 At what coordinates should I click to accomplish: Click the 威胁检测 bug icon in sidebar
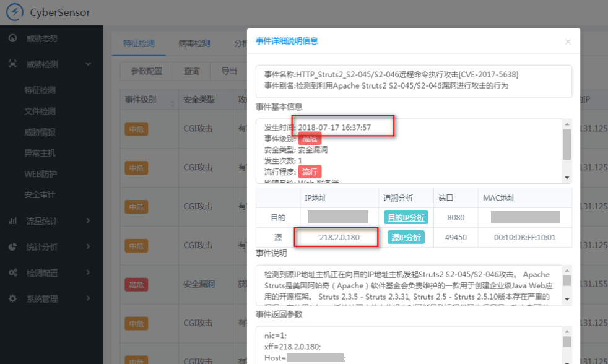[12, 64]
